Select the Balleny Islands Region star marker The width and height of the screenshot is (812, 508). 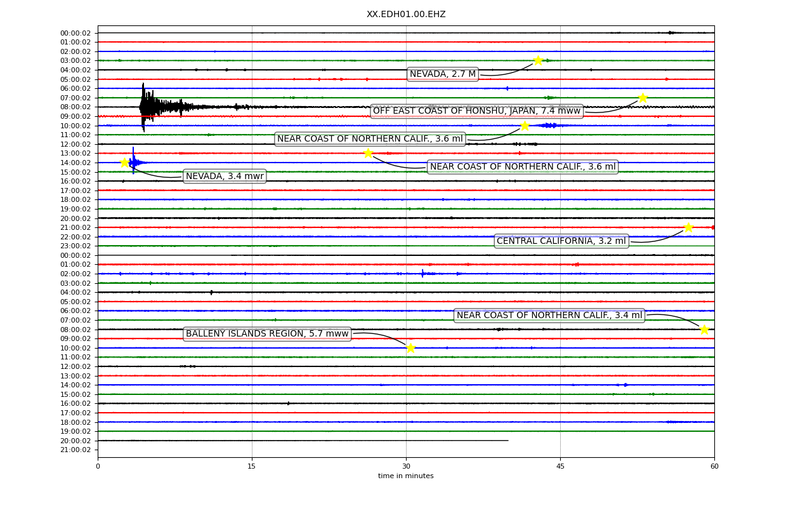(x=410, y=348)
